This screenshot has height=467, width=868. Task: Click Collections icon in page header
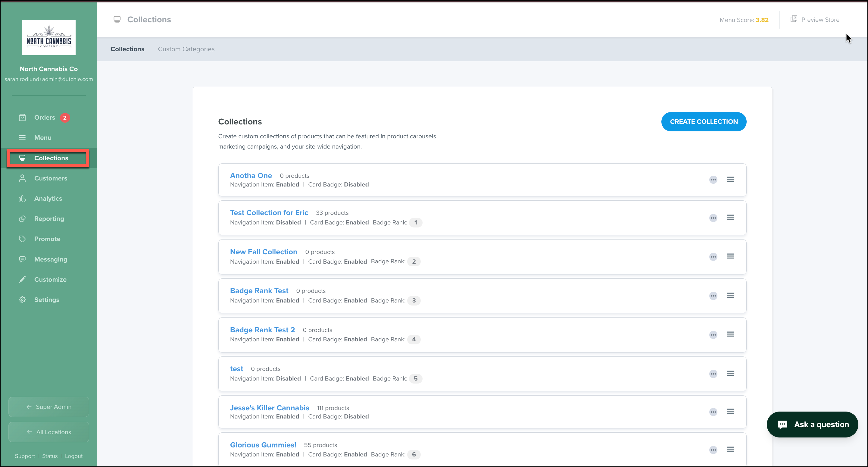point(117,20)
